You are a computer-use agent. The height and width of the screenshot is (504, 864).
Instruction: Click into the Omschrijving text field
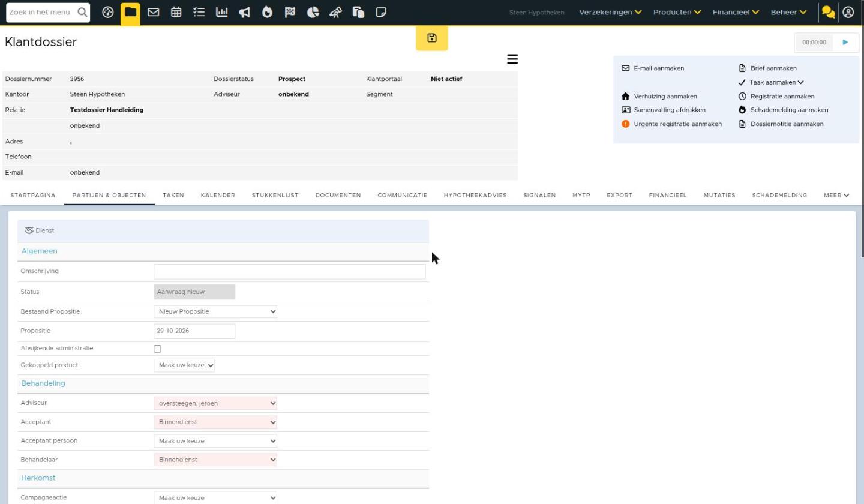click(x=290, y=271)
